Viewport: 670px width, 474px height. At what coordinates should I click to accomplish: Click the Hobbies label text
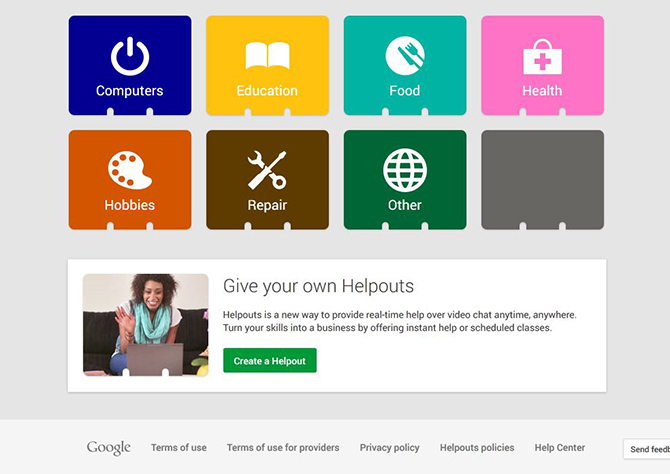coord(129,205)
